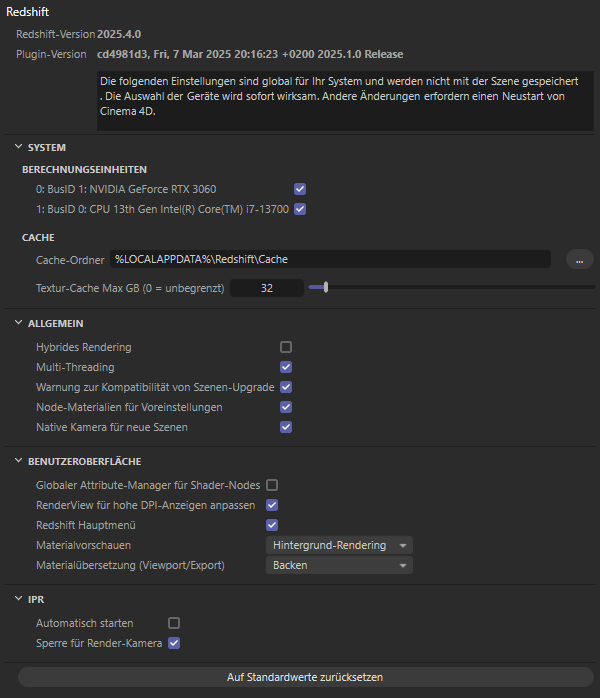600x698 pixels.
Task: Toggle the Multi-Threading checkbox
Action: pyautogui.click(x=286, y=367)
